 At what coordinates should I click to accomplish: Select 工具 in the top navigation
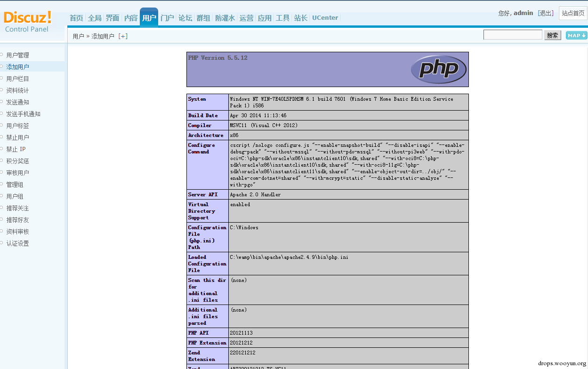282,18
